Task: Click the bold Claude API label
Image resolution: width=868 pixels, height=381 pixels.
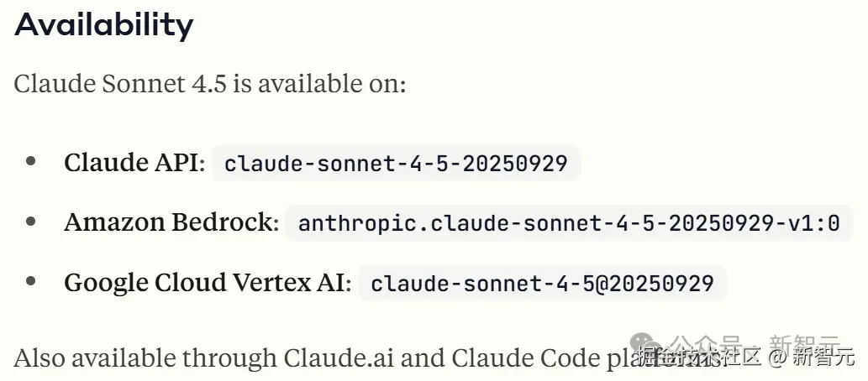Action: tap(135, 163)
